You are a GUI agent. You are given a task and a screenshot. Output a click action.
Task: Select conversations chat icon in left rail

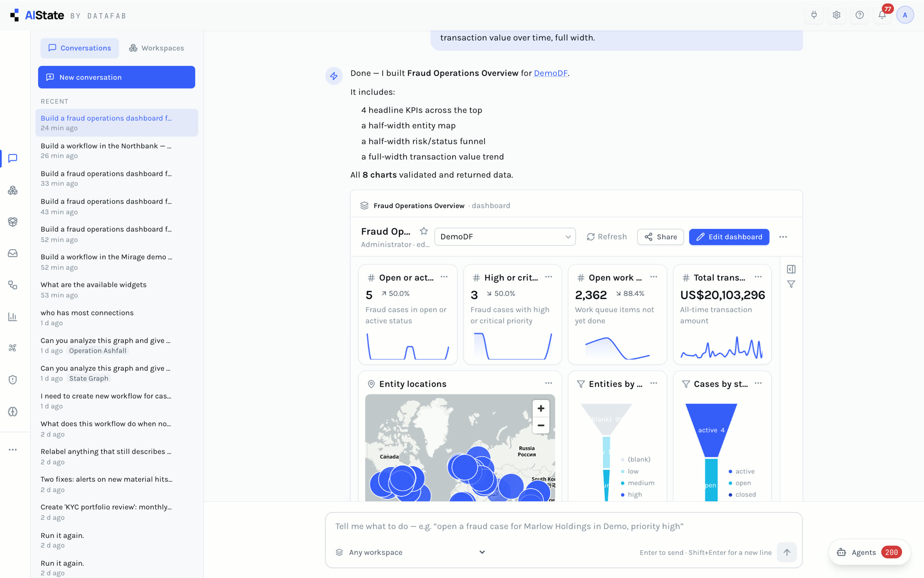pos(13,158)
